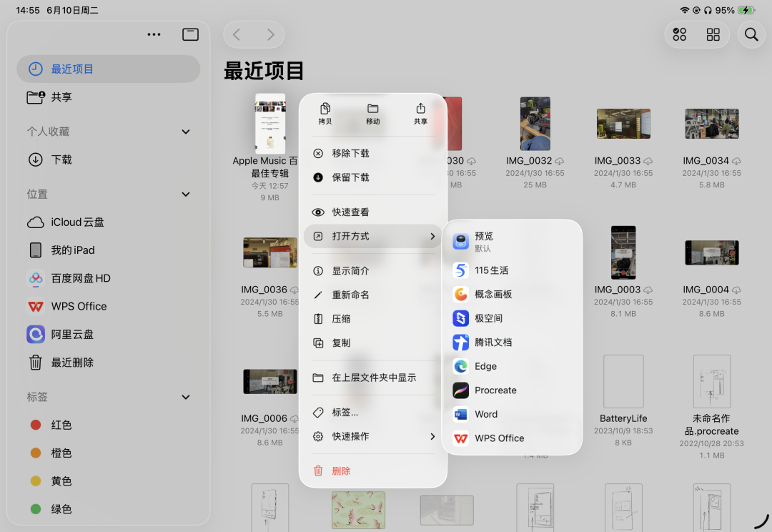Tap the red 删除 option
This screenshot has width=772, height=532.
pyautogui.click(x=373, y=471)
